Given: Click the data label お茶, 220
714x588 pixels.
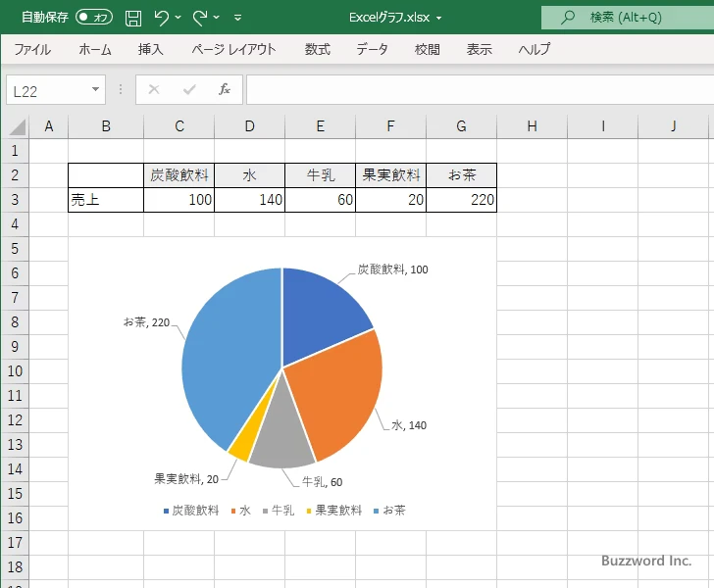Looking at the screenshot, I should click(147, 322).
